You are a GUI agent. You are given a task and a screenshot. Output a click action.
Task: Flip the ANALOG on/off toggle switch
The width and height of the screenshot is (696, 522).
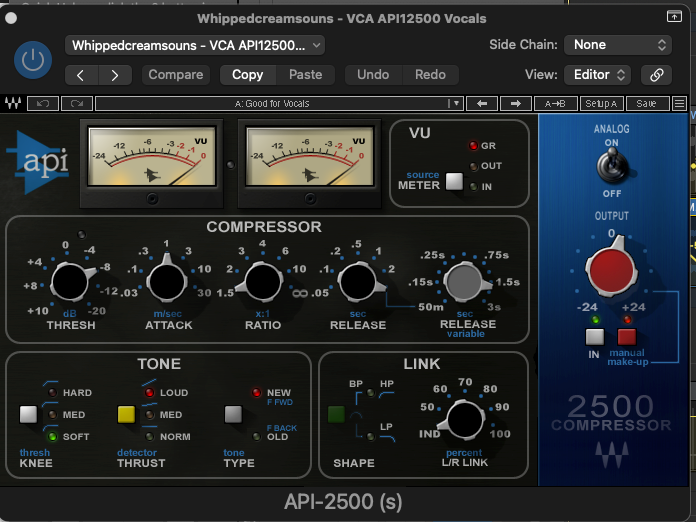pos(613,166)
